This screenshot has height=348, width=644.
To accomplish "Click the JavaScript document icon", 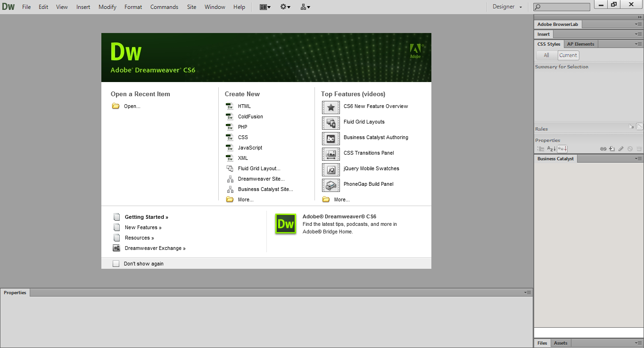I will 230,148.
